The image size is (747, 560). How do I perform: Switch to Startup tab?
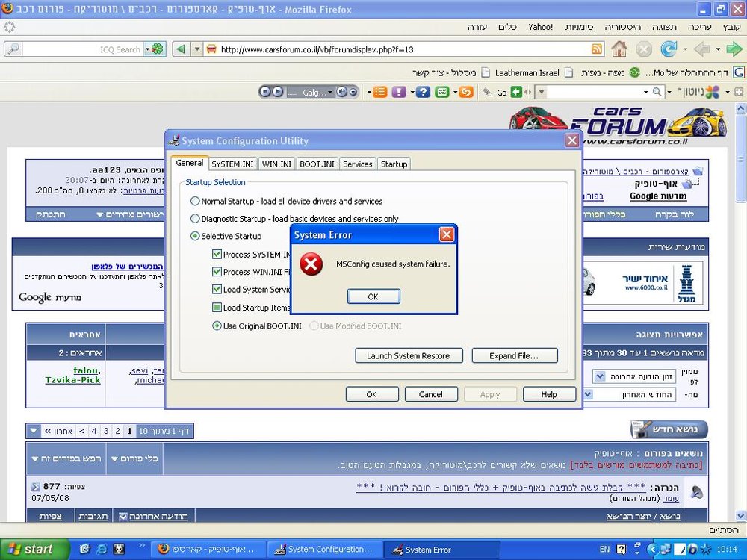[x=394, y=164]
